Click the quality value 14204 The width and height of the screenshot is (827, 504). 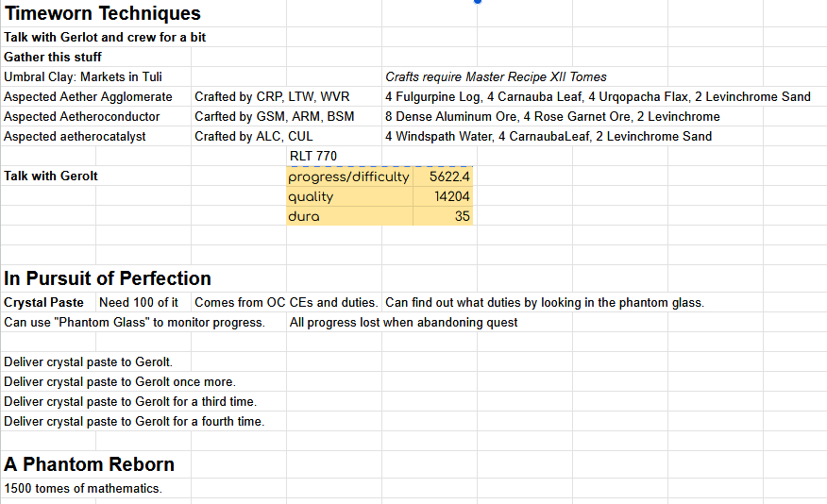click(443, 196)
